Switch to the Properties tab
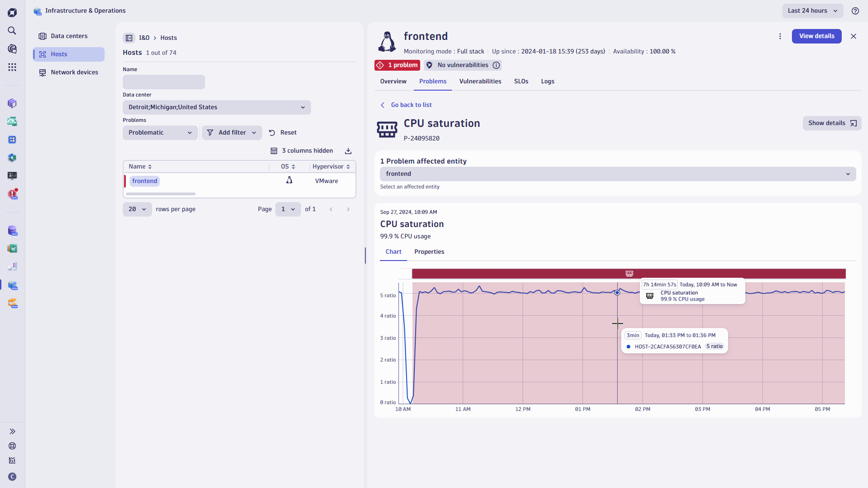The height and width of the screenshot is (488, 868). point(429,251)
